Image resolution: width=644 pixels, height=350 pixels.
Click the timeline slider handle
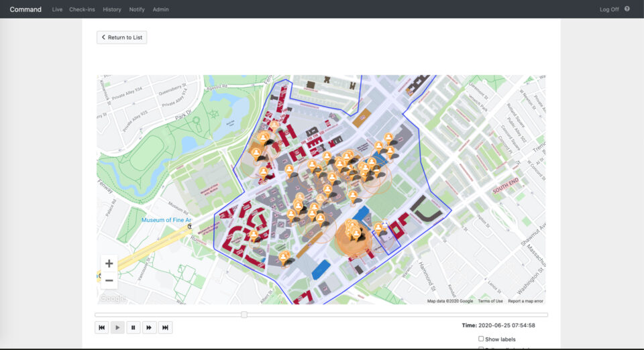(x=244, y=314)
